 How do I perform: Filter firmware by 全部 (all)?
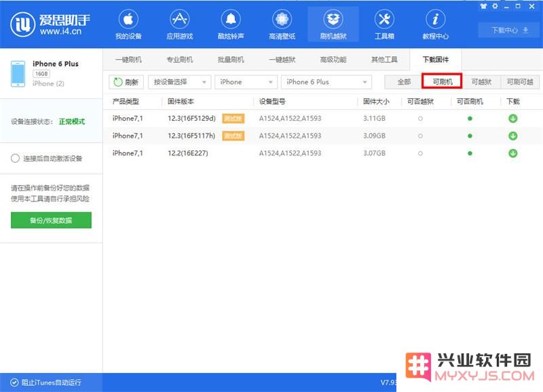[404, 82]
